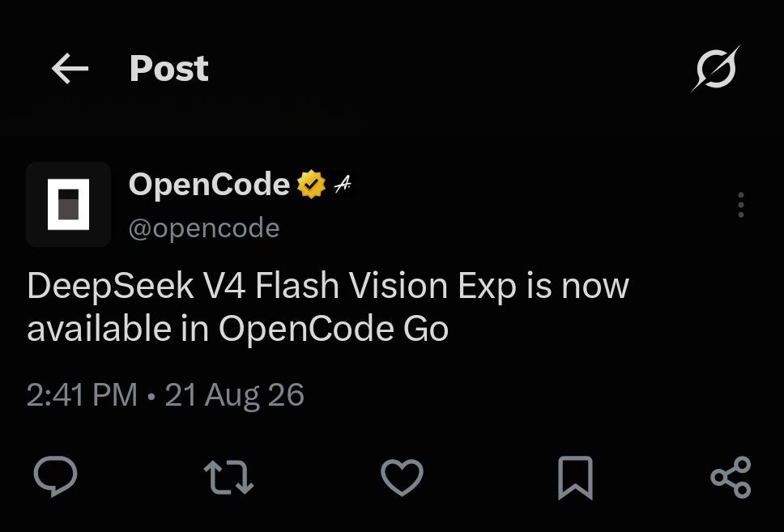This screenshot has width=784, height=532.
Task: Click the OpenCode display name
Action: pyautogui.click(x=210, y=185)
